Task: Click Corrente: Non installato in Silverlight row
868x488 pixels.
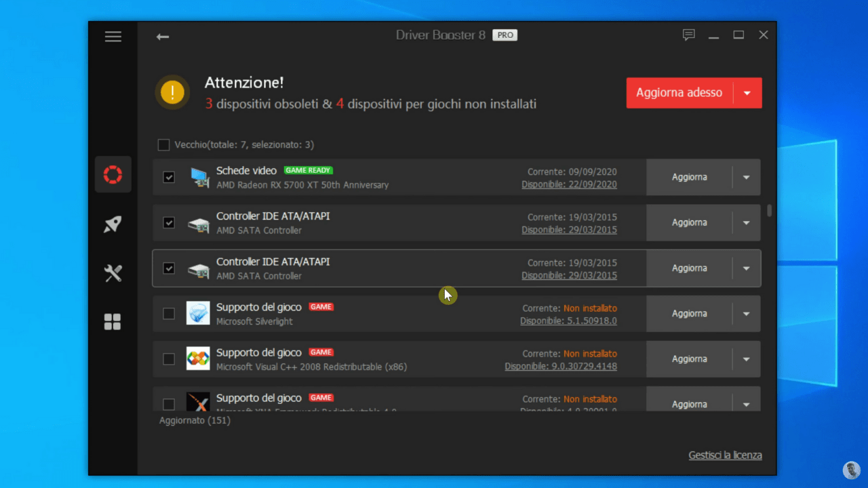Action: pyautogui.click(x=570, y=308)
